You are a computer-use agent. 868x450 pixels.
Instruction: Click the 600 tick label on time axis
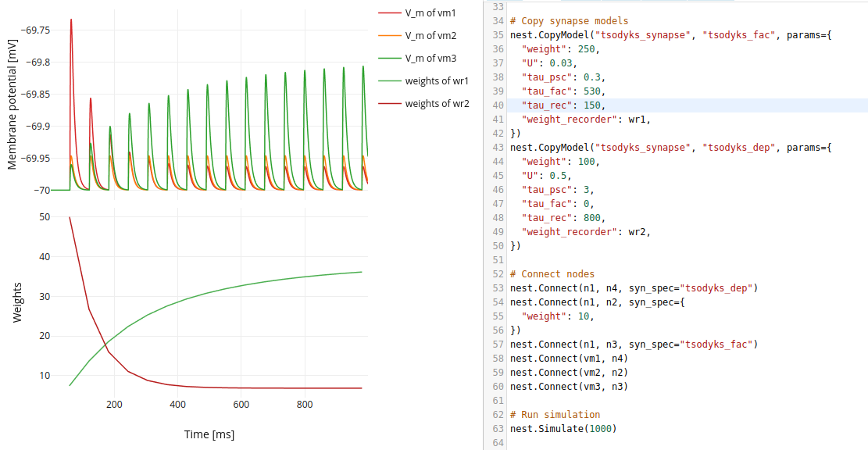tap(241, 405)
